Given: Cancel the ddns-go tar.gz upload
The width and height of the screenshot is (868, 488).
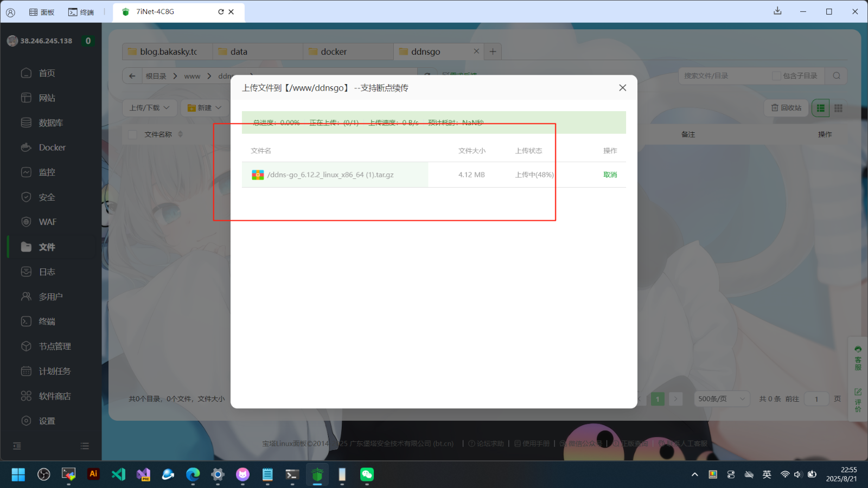Looking at the screenshot, I should (610, 175).
